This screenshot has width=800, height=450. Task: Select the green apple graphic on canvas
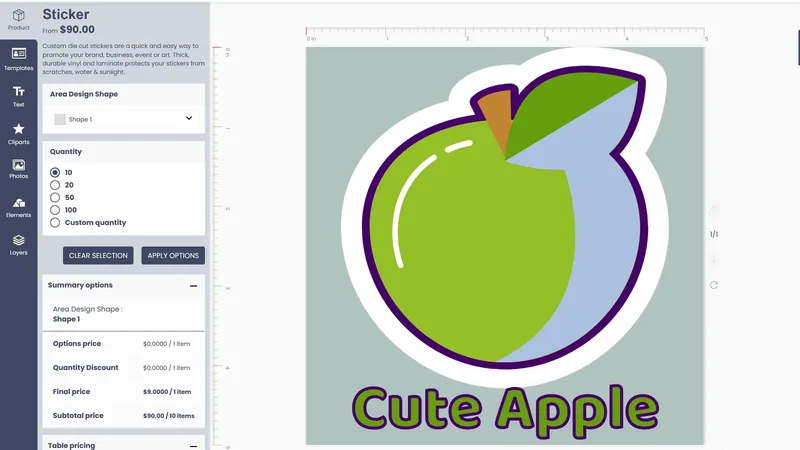[x=505, y=217]
